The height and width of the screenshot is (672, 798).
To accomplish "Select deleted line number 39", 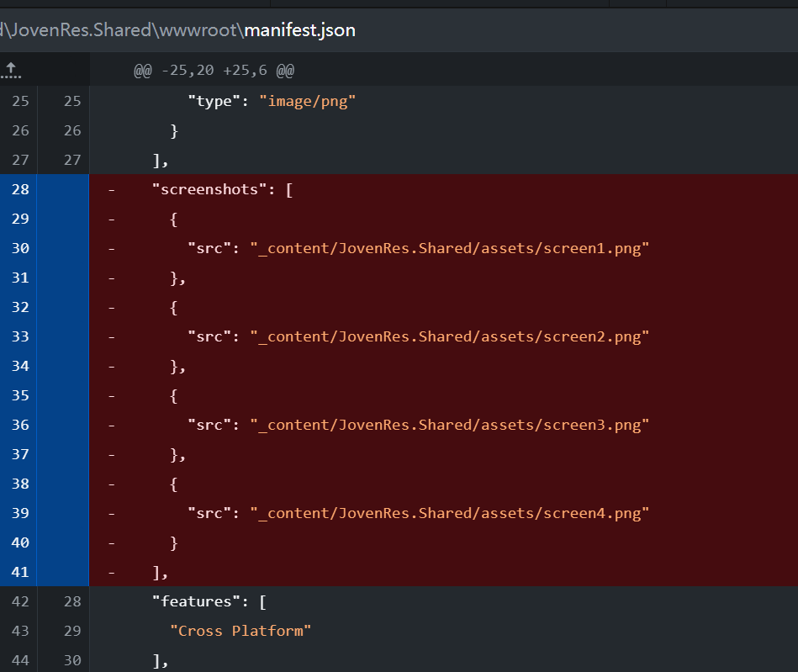I will point(20,513).
